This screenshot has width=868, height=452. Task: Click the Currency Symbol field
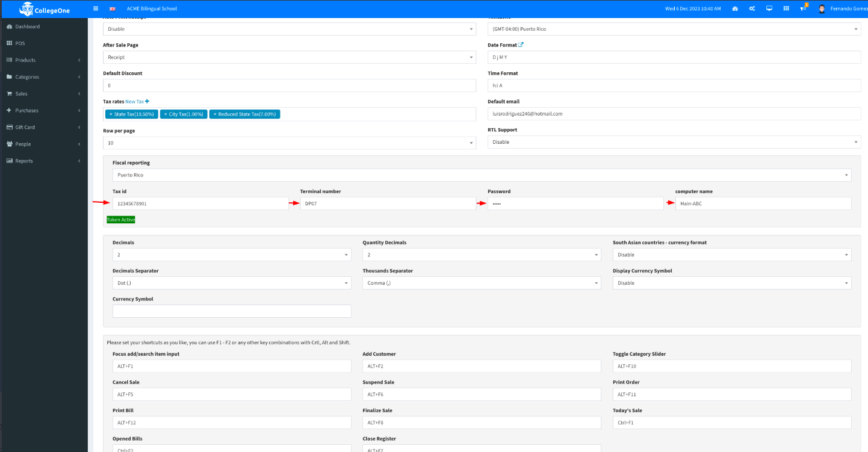click(x=232, y=311)
